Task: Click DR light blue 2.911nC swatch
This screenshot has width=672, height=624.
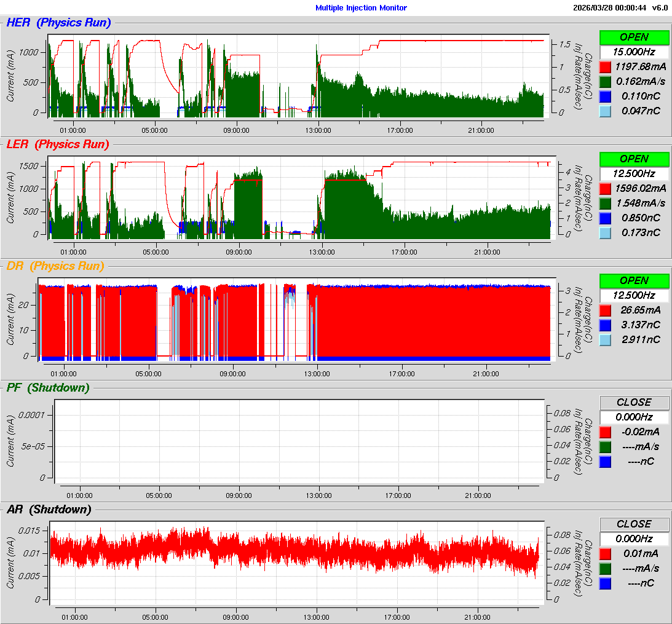Action: tap(606, 339)
